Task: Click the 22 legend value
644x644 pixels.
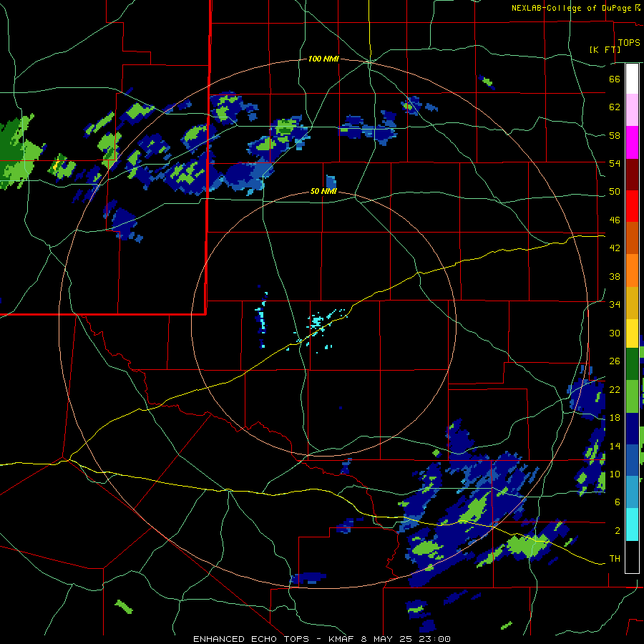Action: coord(615,389)
